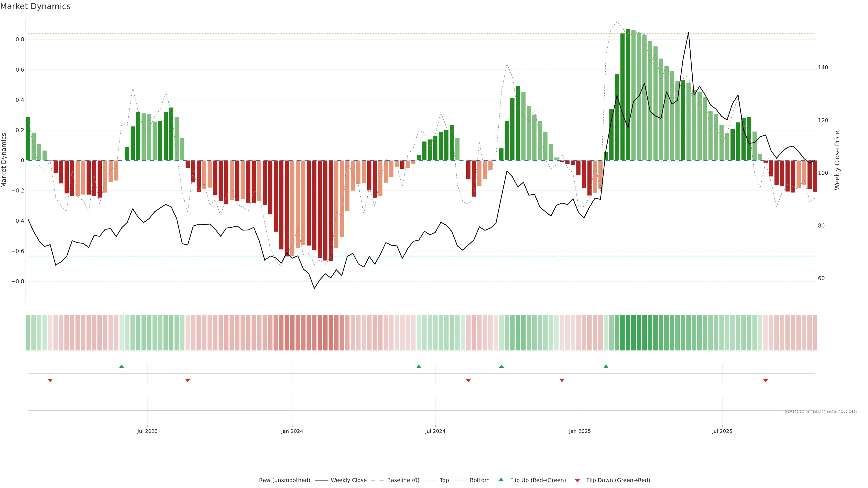Image resolution: width=868 pixels, height=488 pixels.
Task: Toggle the Bottom legend entry
Action: click(x=479, y=480)
